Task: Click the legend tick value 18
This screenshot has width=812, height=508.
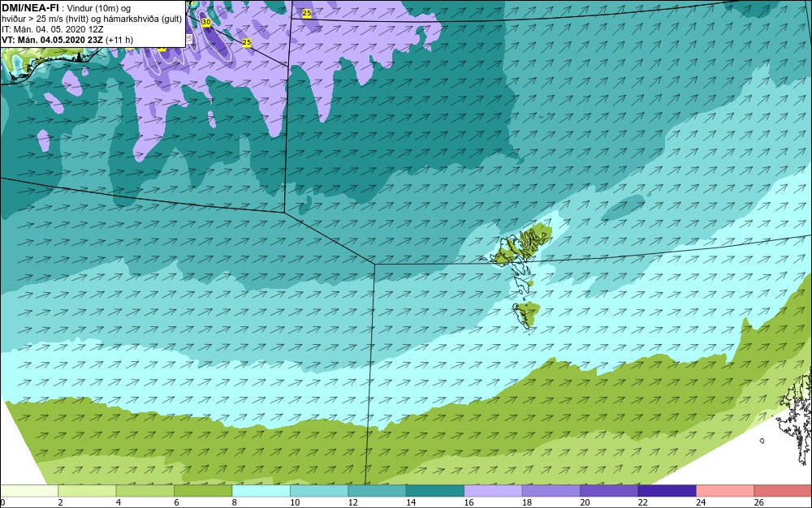Action: point(527,502)
